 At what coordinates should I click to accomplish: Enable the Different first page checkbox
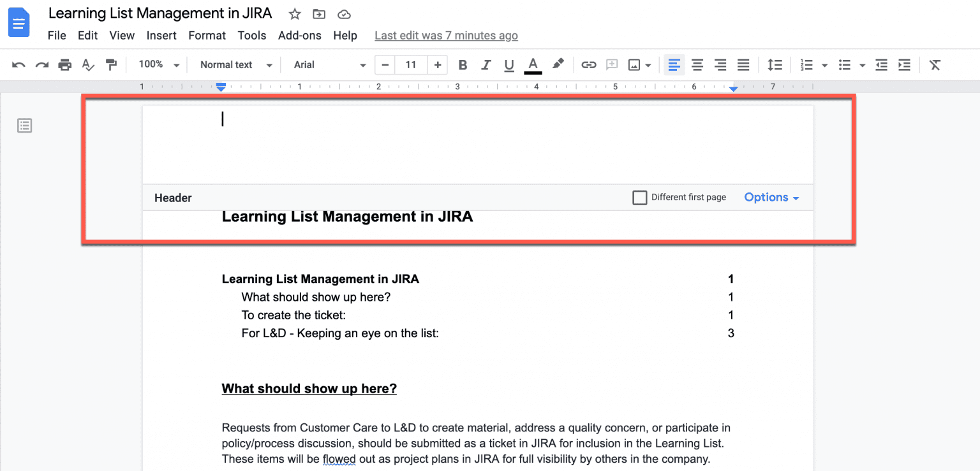click(639, 198)
